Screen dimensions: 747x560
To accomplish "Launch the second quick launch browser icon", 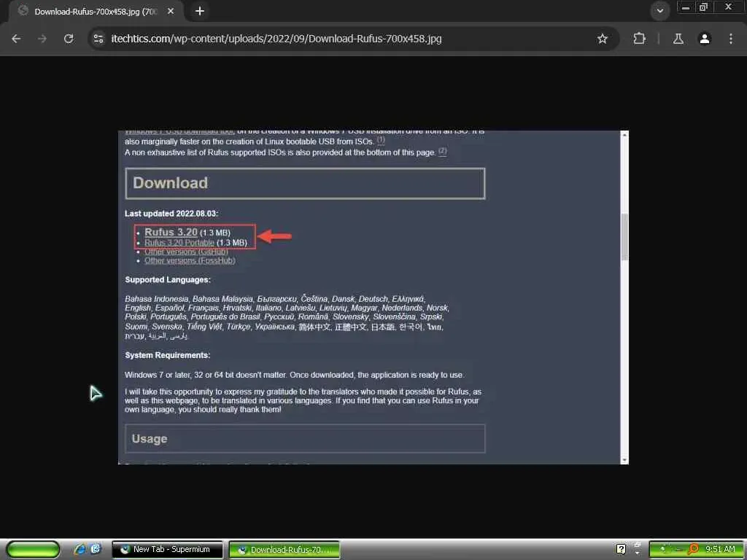I will 96,549.
